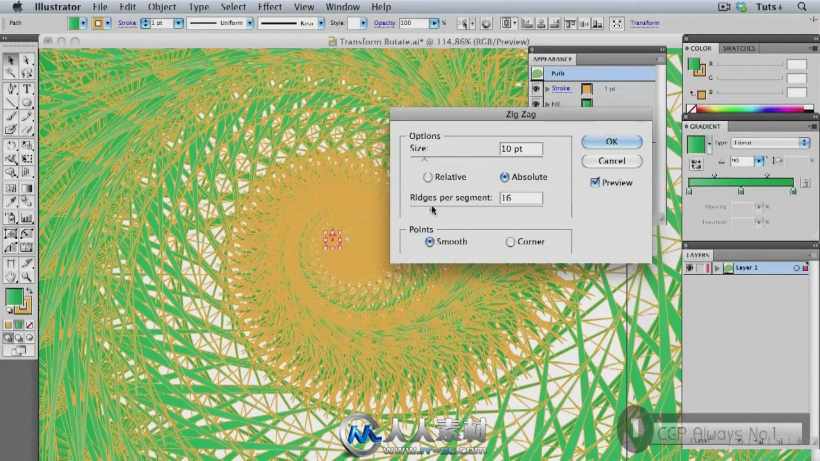Open the Opacity value dropdown
The image size is (820, 461).
(434, 24)
